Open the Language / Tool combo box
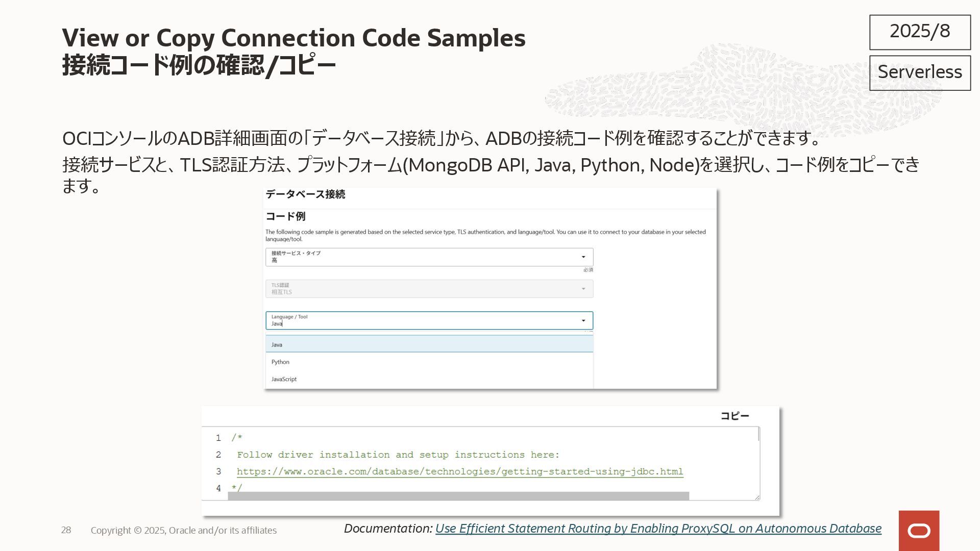The width and height of the screenshot is (980, 551). (429, 320)
